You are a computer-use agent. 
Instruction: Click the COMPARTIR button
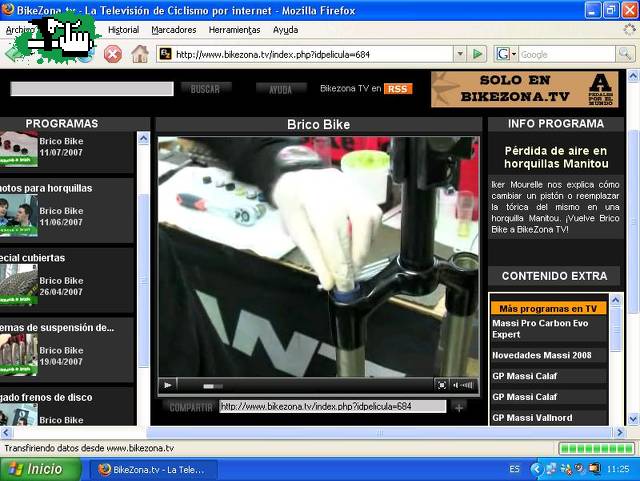pyautogui.click(x=191, y=407)
